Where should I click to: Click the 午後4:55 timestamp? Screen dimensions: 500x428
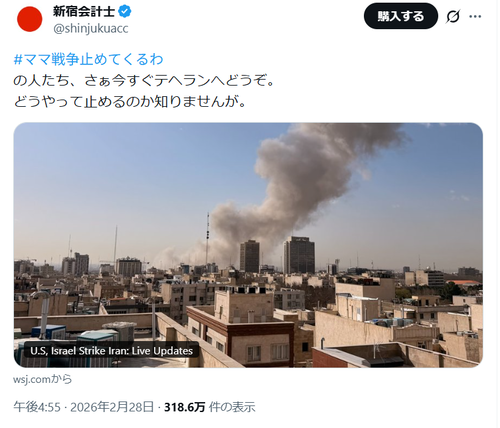[37, 407]
